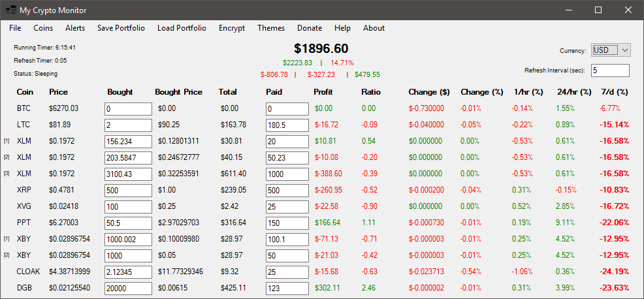Click the total portfolio value $1896.60

321,48
